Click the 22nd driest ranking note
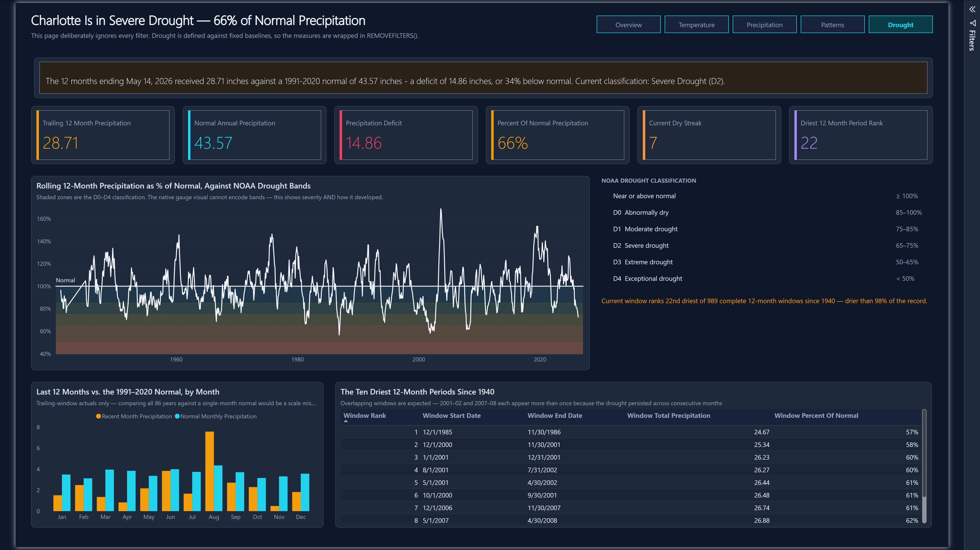 [764, 301]
